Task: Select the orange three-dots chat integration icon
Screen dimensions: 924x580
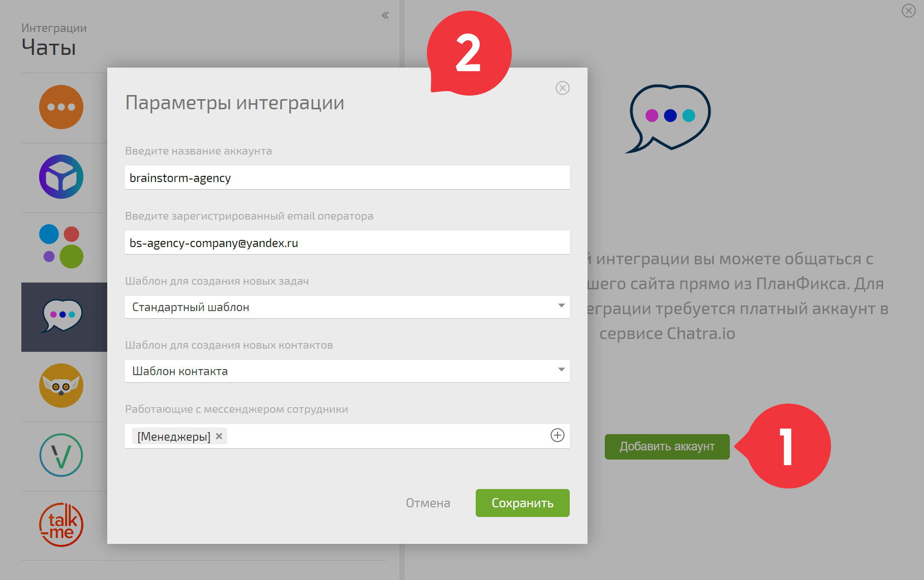Action: pyautogui.click(x=61, y=107)
